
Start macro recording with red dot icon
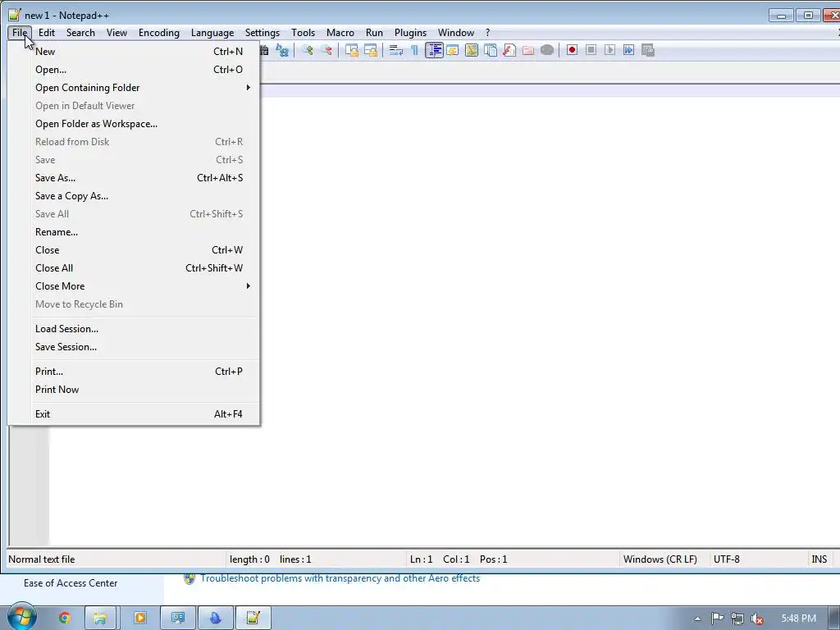point(572,50)
